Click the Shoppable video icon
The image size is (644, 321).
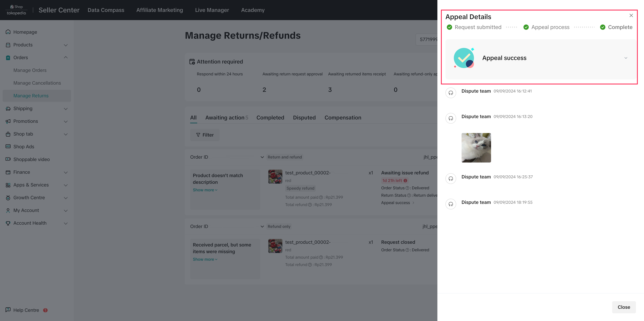[x=8, y=159]
